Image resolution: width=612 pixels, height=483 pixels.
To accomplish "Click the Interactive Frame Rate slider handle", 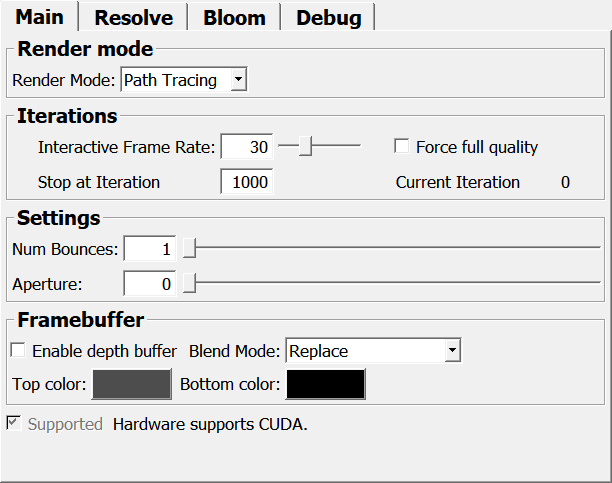I will click(x=305, y=147).
